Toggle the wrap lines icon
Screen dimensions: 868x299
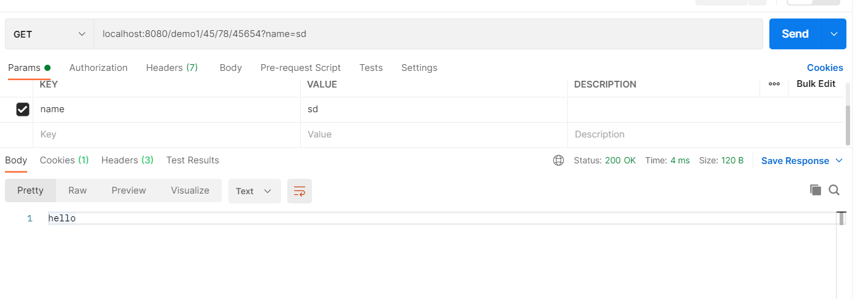pyautogui.click(x=299, y=191)
